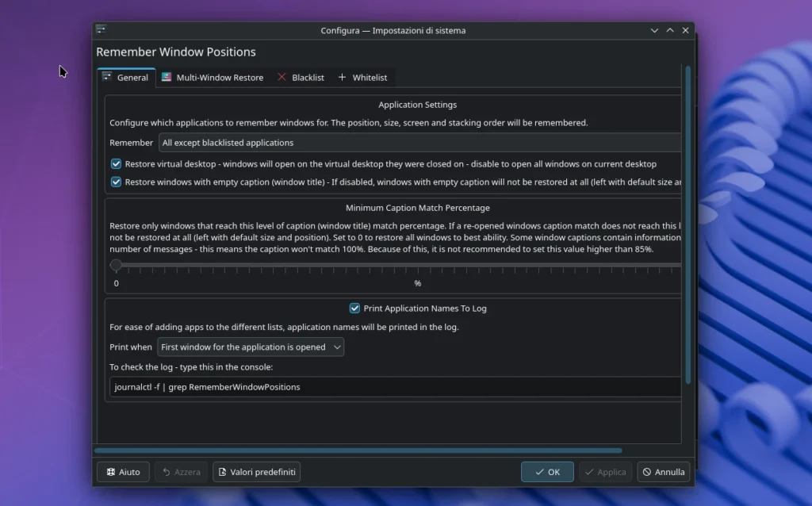Disable Restore virtual desktop option
Viewport: 812px width, 506px height.
point(116,163)
